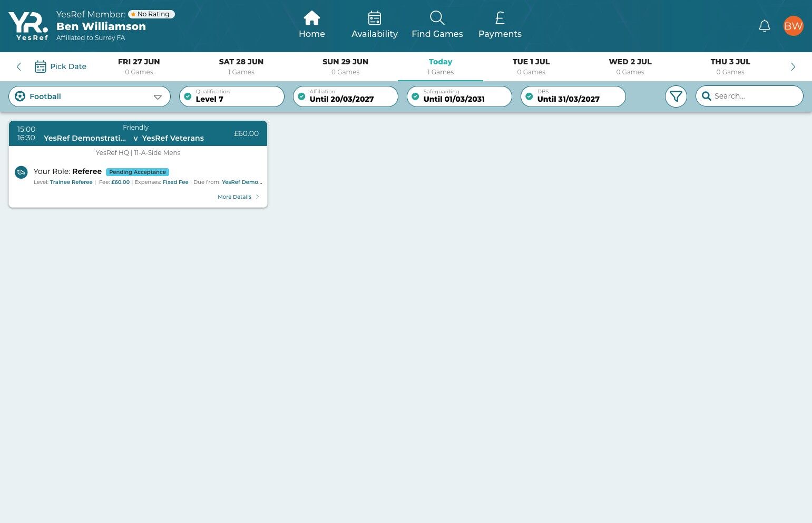Go to next week of dates
812x523 pixels.
tap(793, 66)
